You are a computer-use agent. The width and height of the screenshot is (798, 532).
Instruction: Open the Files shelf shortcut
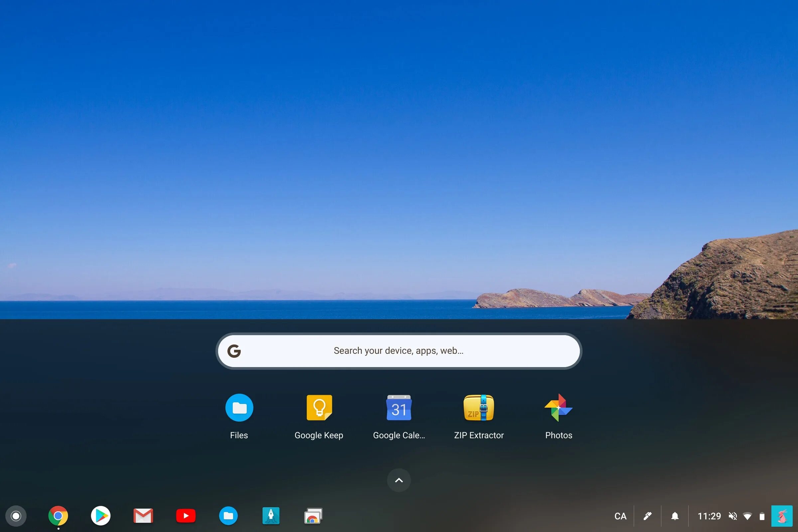(228, 516)
